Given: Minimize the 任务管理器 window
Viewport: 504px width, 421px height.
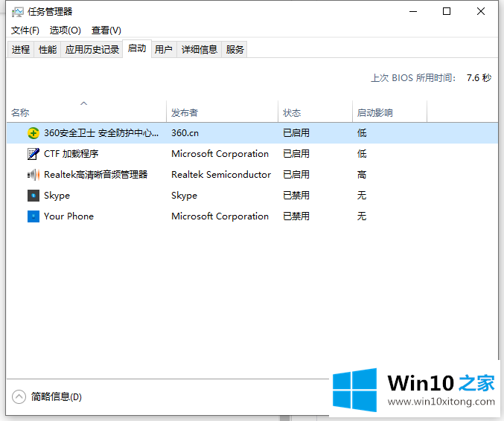Looking at the screenshot, I should pos(413,12).
